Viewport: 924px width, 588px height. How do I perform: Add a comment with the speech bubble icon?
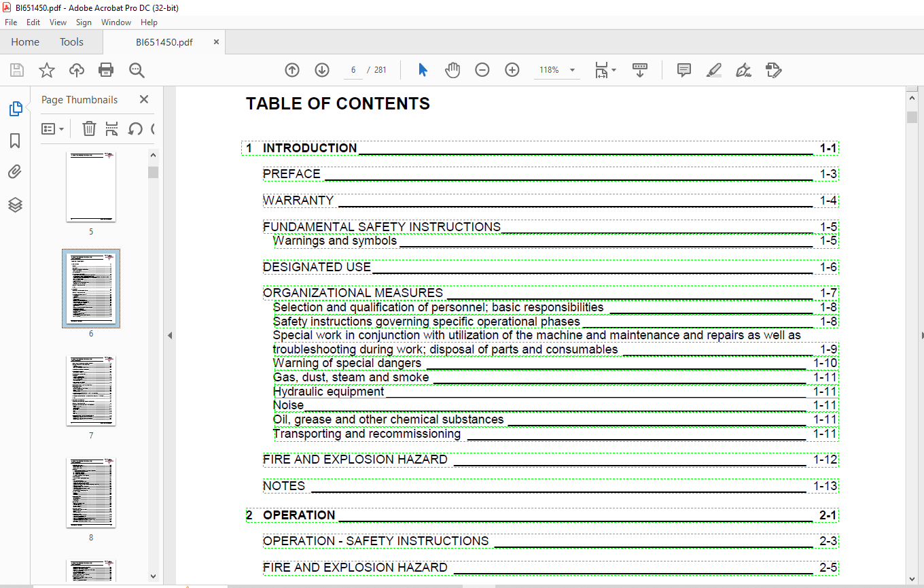(684, 70)
